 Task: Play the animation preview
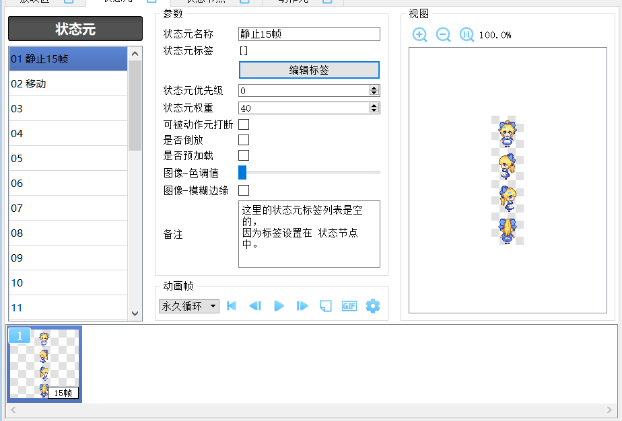[279, 306]
